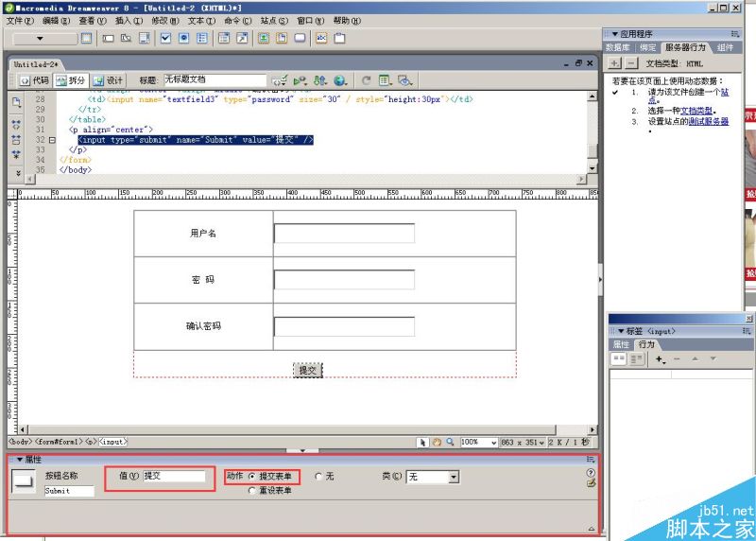Image resolution: width=756 pixels, height=541 pixels.
Task: Select the <input> tag in tag selector
Action: coord(113,442)
